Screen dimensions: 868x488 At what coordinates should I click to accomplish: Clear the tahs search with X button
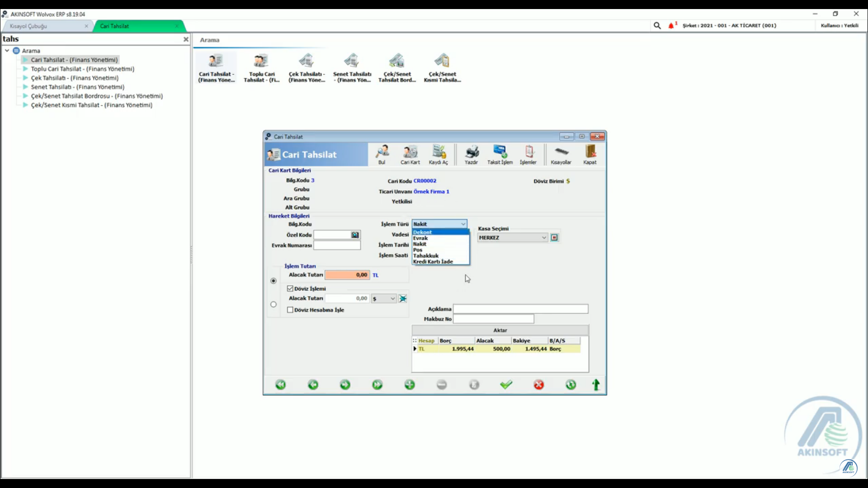pos(186,39)
